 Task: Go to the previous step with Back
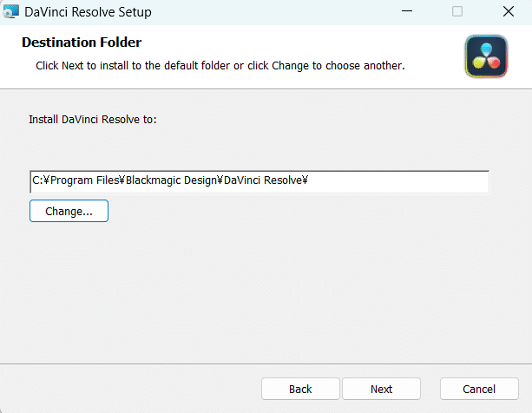coord(300,389)
